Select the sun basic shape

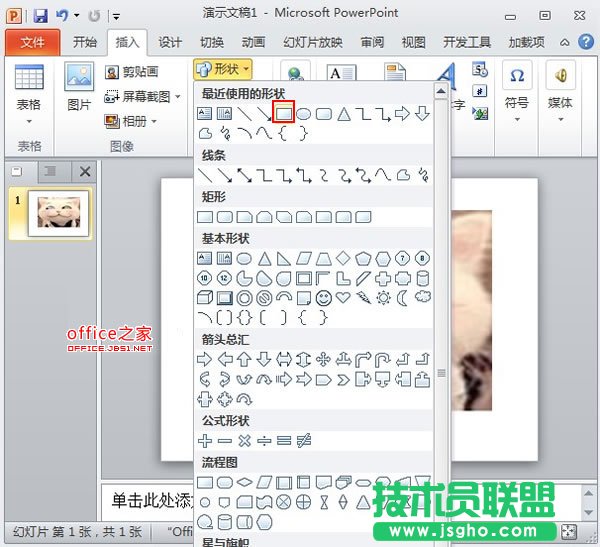point(383,297)
